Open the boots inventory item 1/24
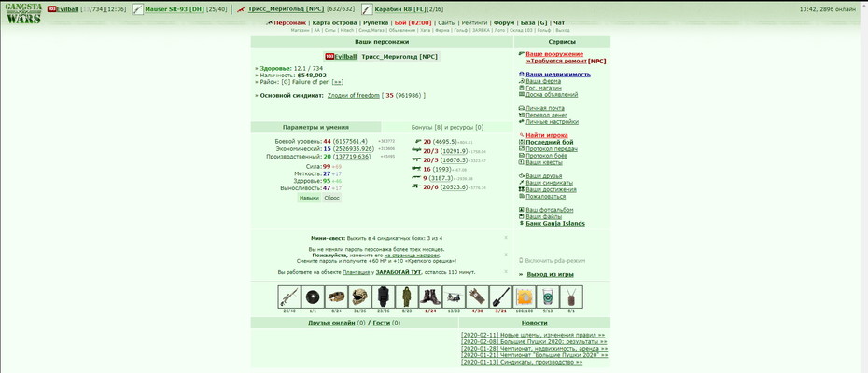The image size is (868, 373). pyautogui.click(x=430, y=297)
